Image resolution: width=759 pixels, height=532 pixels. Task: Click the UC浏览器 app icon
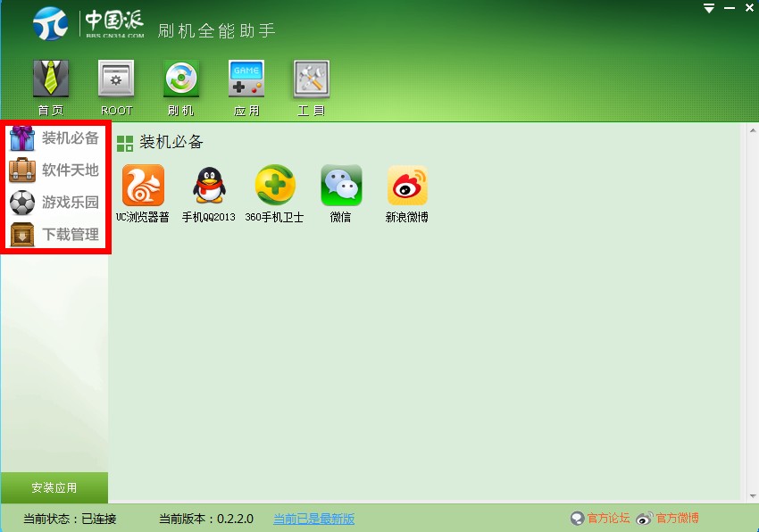coord(143,186)
